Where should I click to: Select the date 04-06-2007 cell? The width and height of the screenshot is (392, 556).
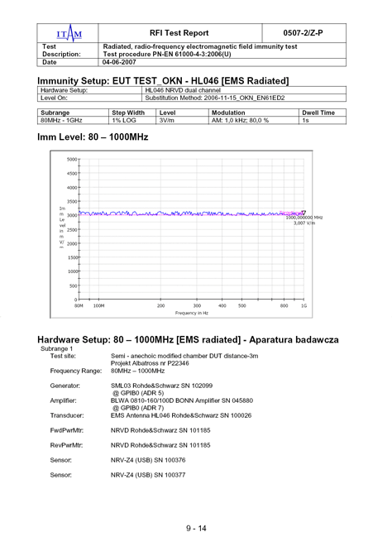(x=222, y=62)
